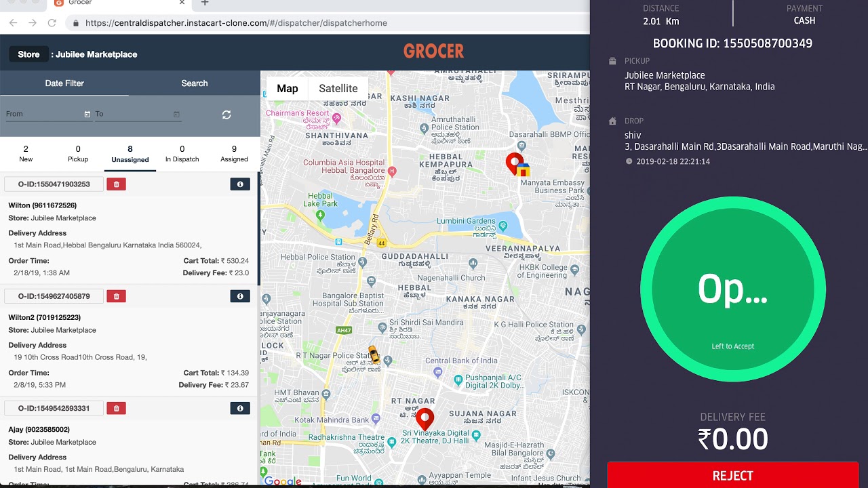Switch to Search tab
Image resolution: width=868 pixels, height=488 pixels.
point(195,83)
